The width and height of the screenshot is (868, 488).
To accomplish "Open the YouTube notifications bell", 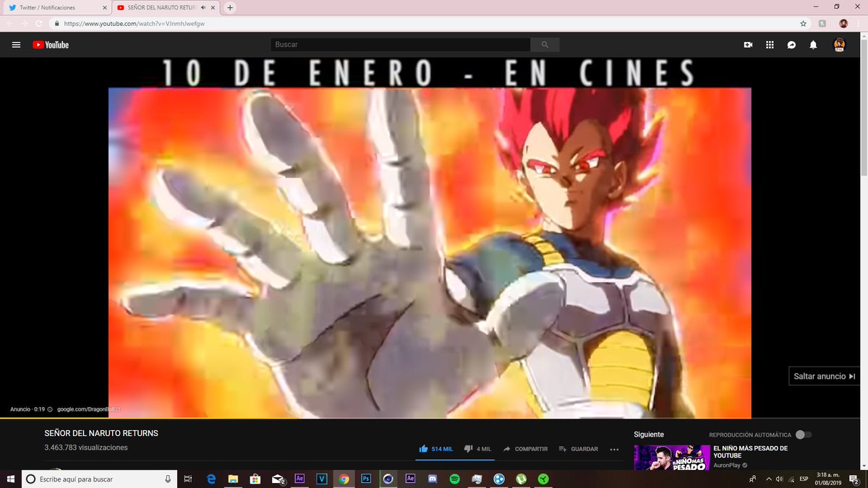I will (x=813, y=45).
